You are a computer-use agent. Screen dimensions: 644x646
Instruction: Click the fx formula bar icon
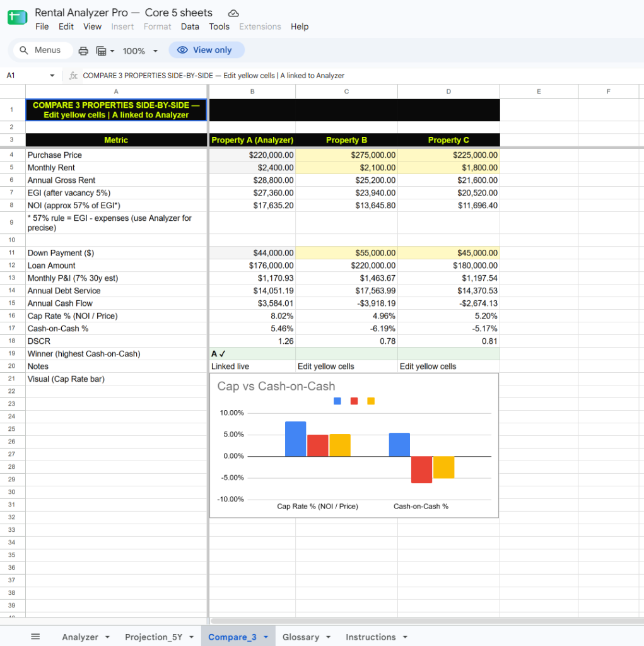click(73, 76)
